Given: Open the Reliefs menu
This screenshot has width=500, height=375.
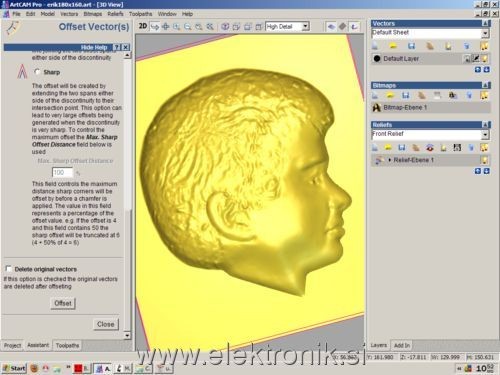Looking at the screenshot, I should click(115, 14).
